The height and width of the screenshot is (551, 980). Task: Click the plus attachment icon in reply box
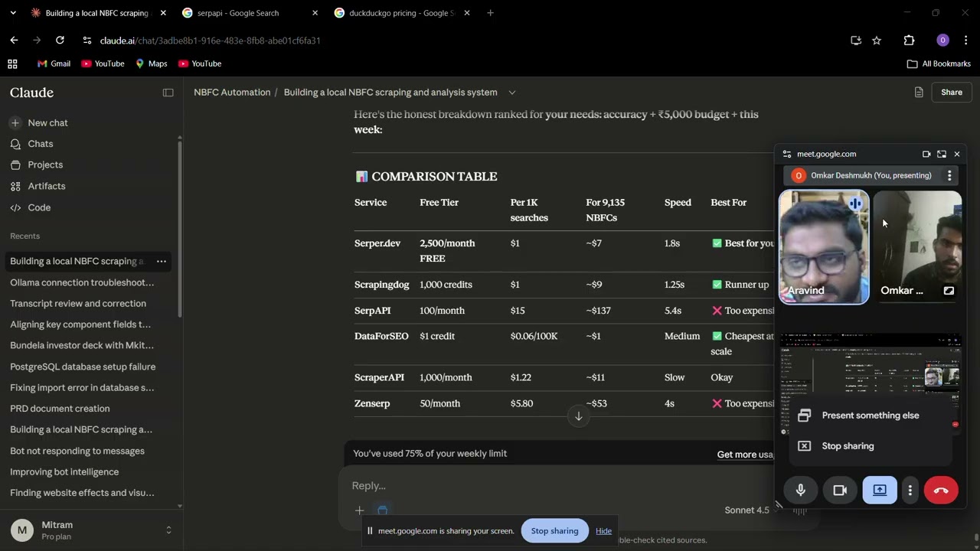(x=359, y=510)
